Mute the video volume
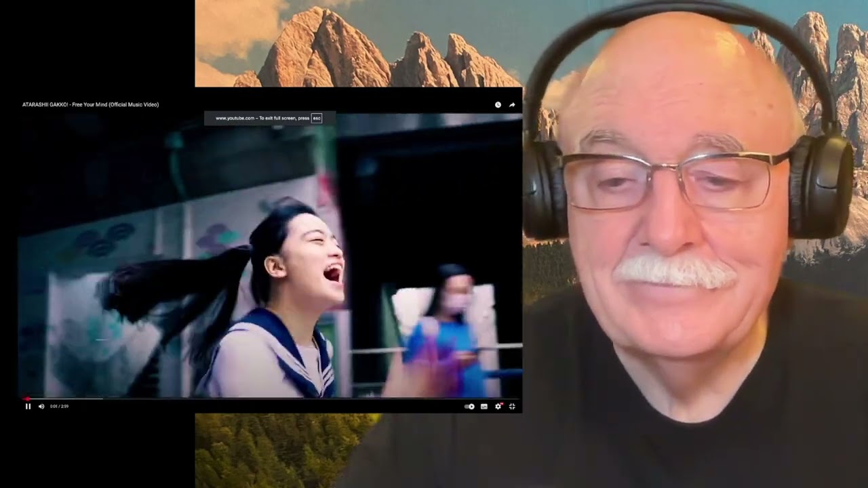 (41, 407)
